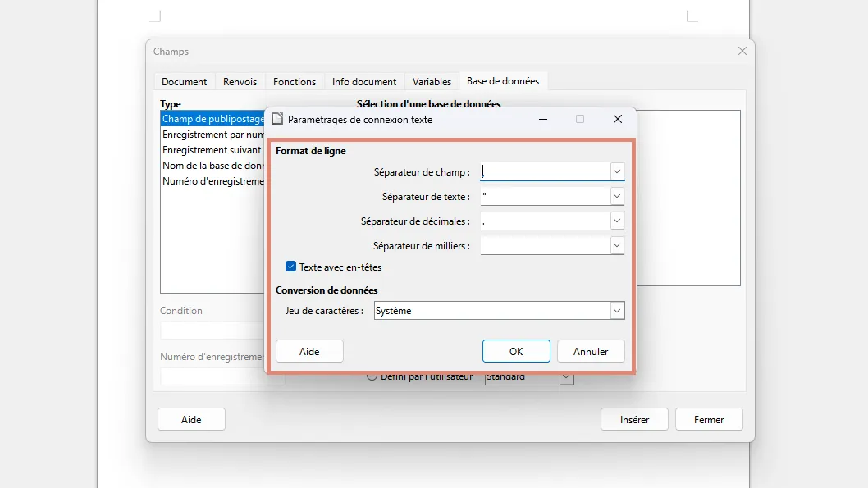Viewport: 868px width, 488px height.
Task: Select Défini par l'utilisateur radio button
Action: (x=372, y=376)
